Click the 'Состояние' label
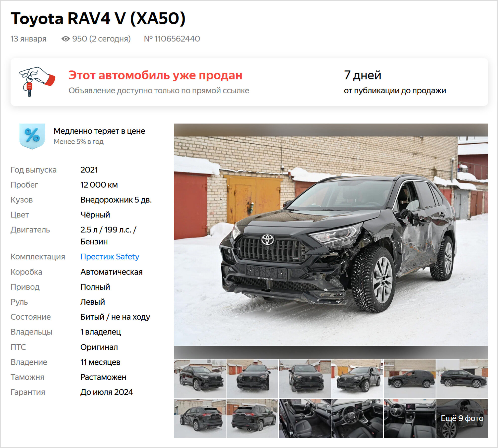 (x=31, y=317)
